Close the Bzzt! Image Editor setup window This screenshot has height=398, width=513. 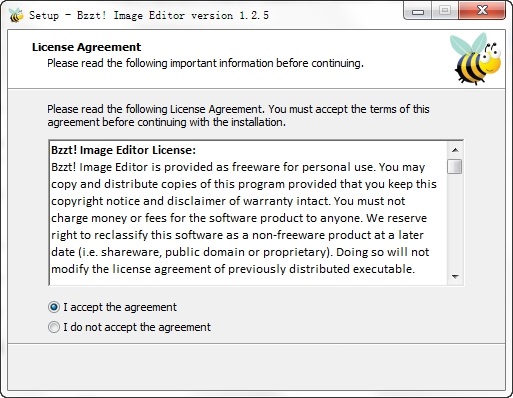click(x=482, y=11)
